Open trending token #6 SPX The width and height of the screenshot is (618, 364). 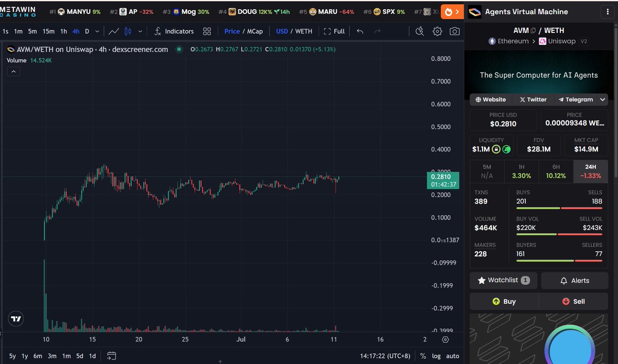(x=384, y=11)
